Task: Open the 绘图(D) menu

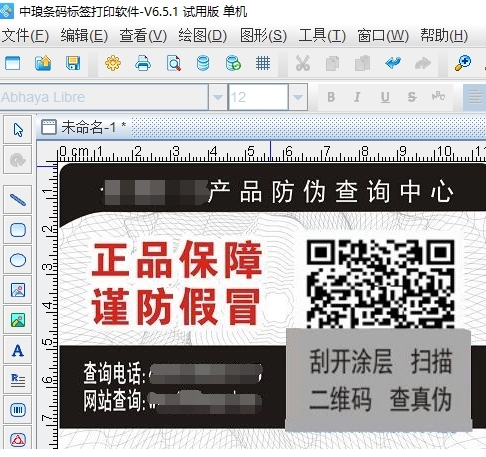Action: tap(202, 36)
